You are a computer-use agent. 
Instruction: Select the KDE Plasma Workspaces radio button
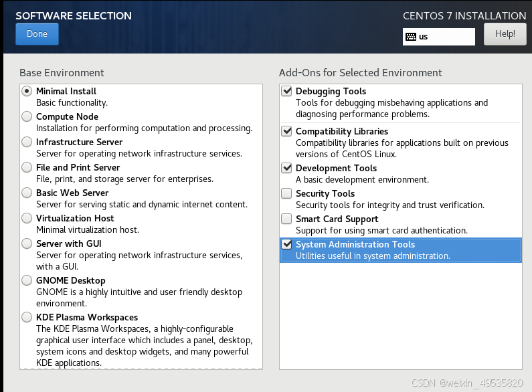click(x=27, y=317)
